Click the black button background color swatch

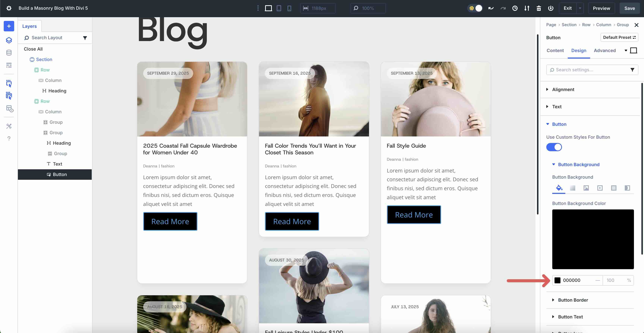coord(557,280)
